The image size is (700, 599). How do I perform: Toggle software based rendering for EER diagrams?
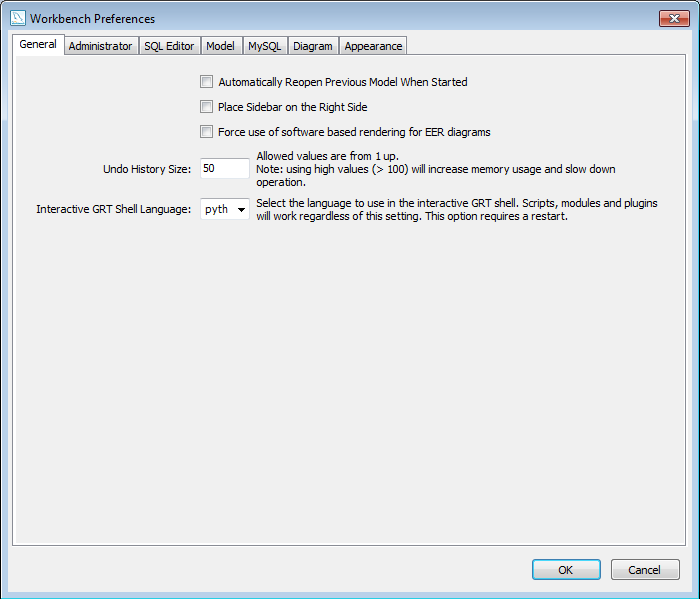(x=207, y=132)
